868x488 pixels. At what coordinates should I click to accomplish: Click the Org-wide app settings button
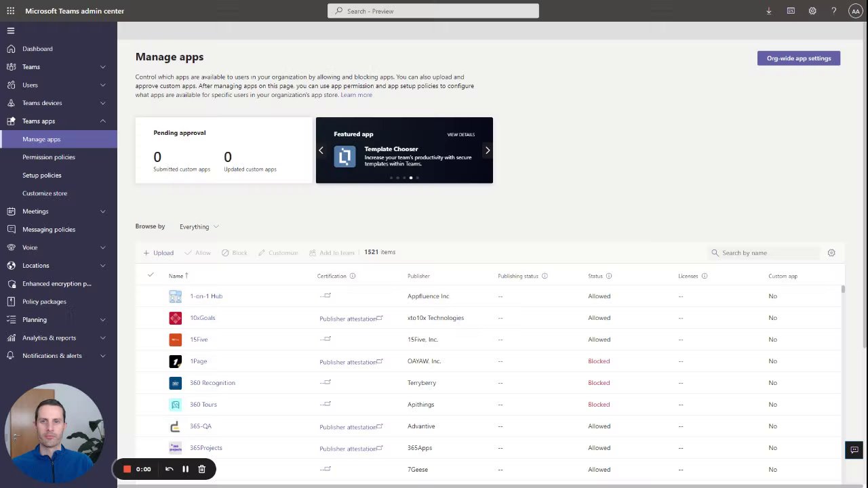[799, 58]
